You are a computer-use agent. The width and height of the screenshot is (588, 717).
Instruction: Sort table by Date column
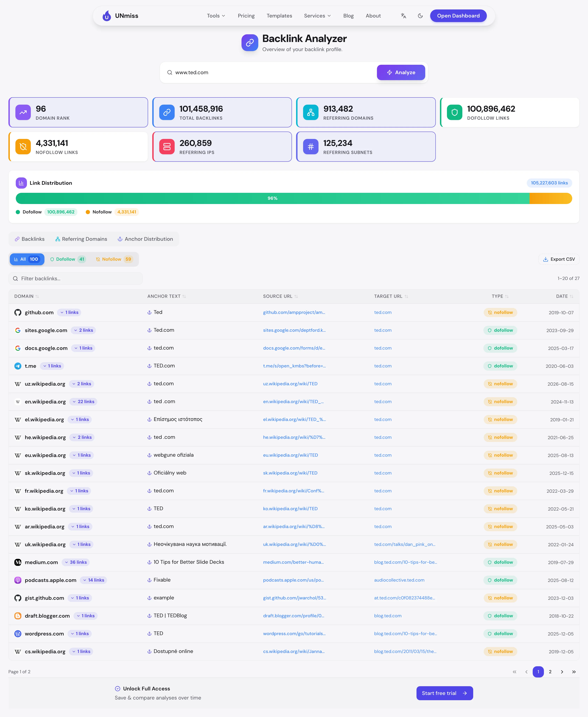tap(565, 296)
